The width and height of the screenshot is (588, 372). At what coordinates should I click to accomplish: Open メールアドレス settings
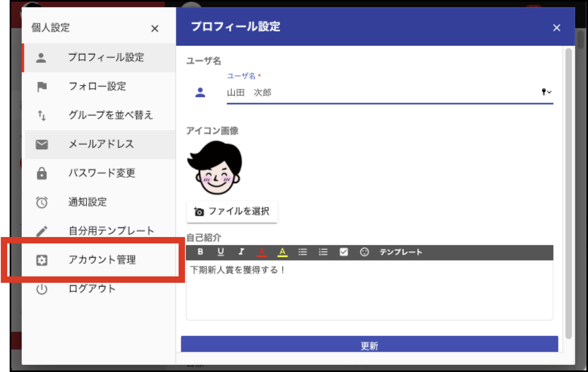click(100, 144)
